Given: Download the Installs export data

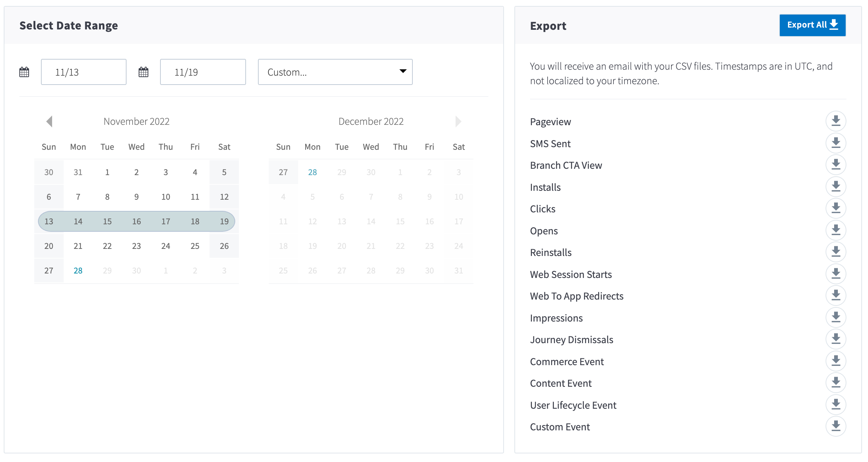Looking at the screenshot, I should [x=836, y=187].
